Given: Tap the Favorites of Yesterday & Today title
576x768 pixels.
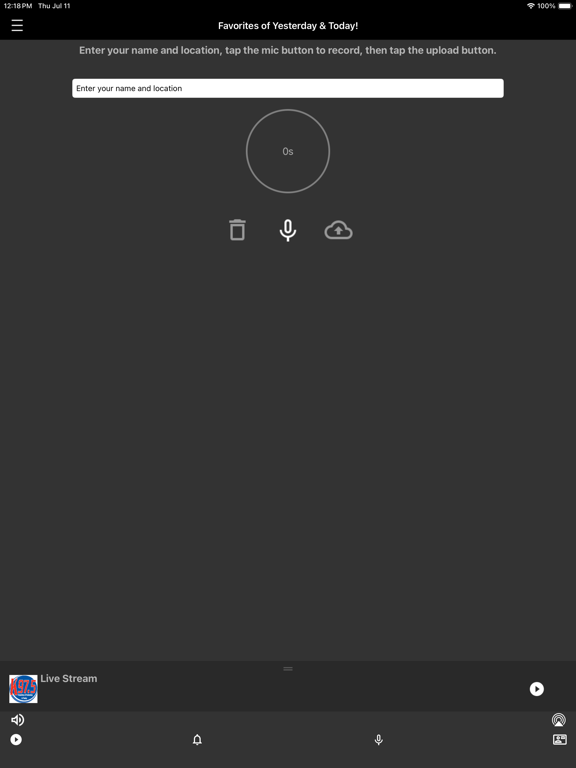Looking at the screenshot, I should click(288, 25).
